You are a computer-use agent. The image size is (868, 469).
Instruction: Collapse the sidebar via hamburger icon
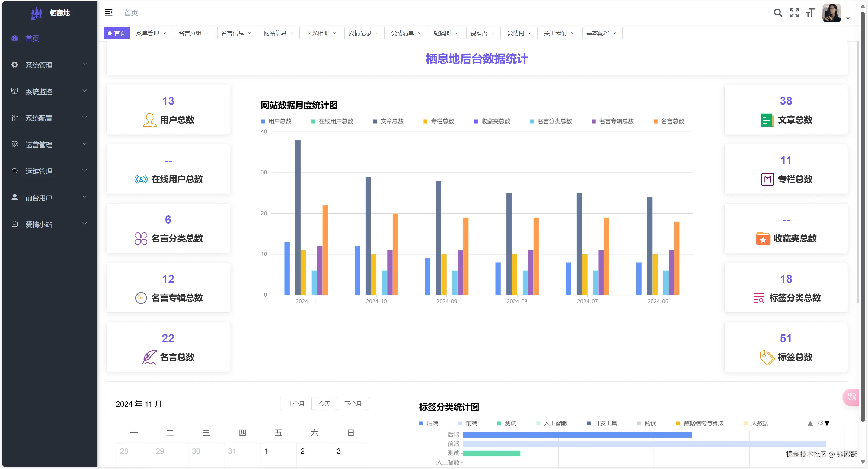point(108,12)
